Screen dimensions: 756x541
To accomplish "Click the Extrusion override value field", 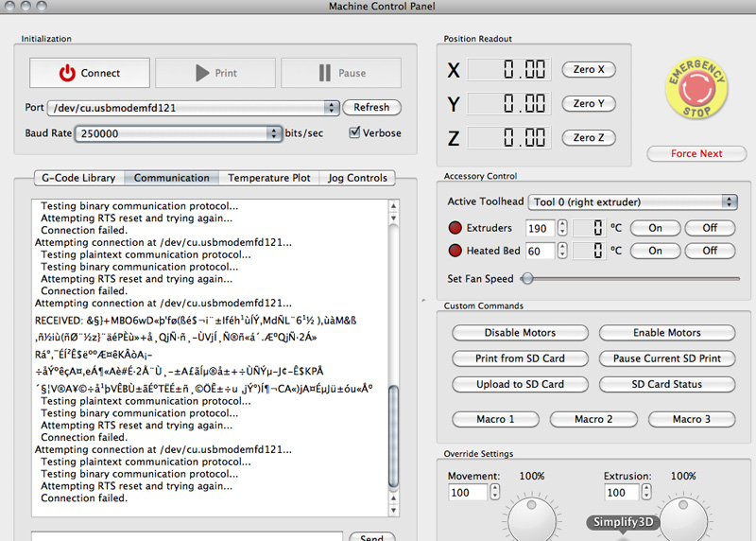I will click(622, 492).
